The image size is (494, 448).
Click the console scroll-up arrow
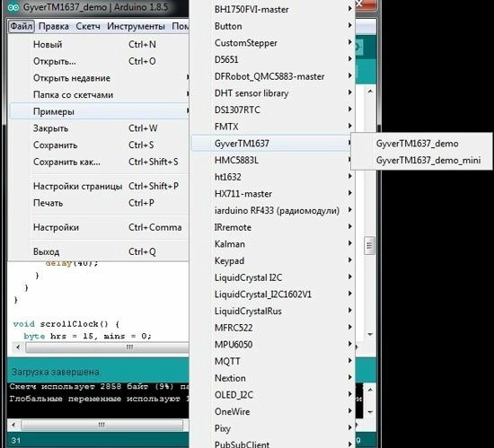coord(370,391)
